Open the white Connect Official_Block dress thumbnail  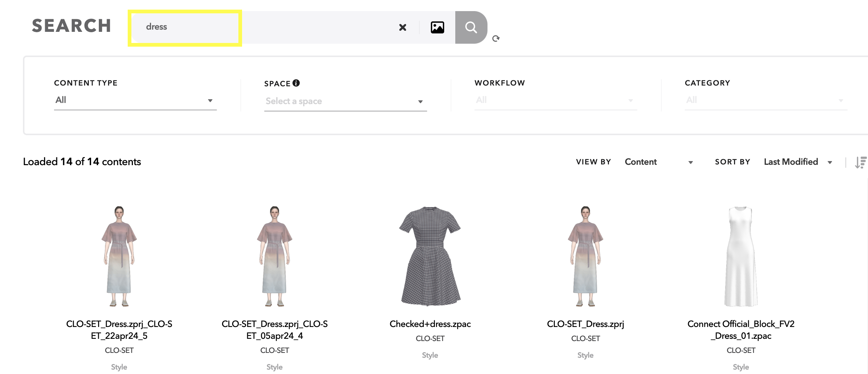pos(741,256)
